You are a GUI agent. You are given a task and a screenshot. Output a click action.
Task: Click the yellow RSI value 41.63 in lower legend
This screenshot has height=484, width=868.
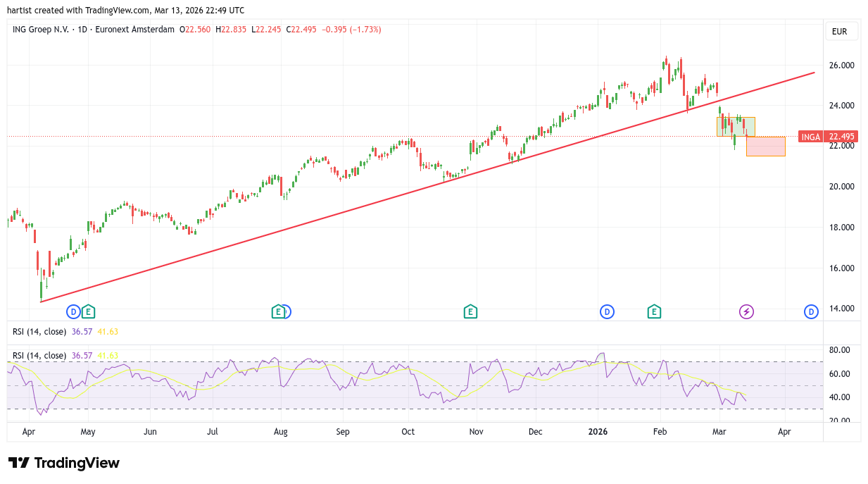click(108, 356)
